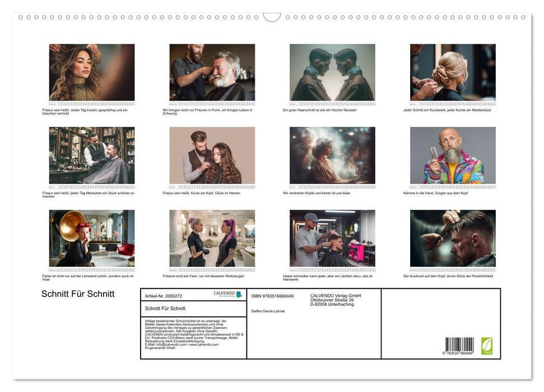Open the woman with wavy hair photo
The image size is (544, 392).
coord(92,72)
